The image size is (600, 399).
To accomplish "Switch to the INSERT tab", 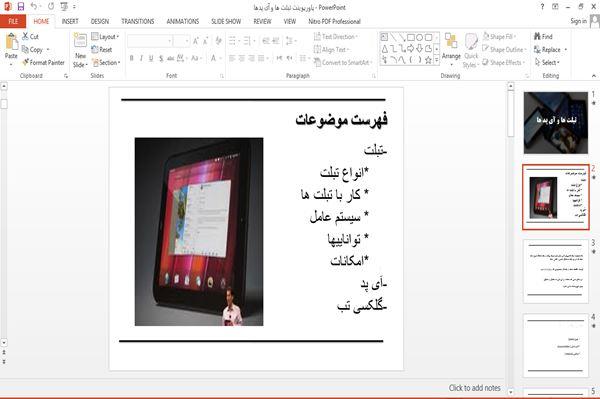I will 70,21.
